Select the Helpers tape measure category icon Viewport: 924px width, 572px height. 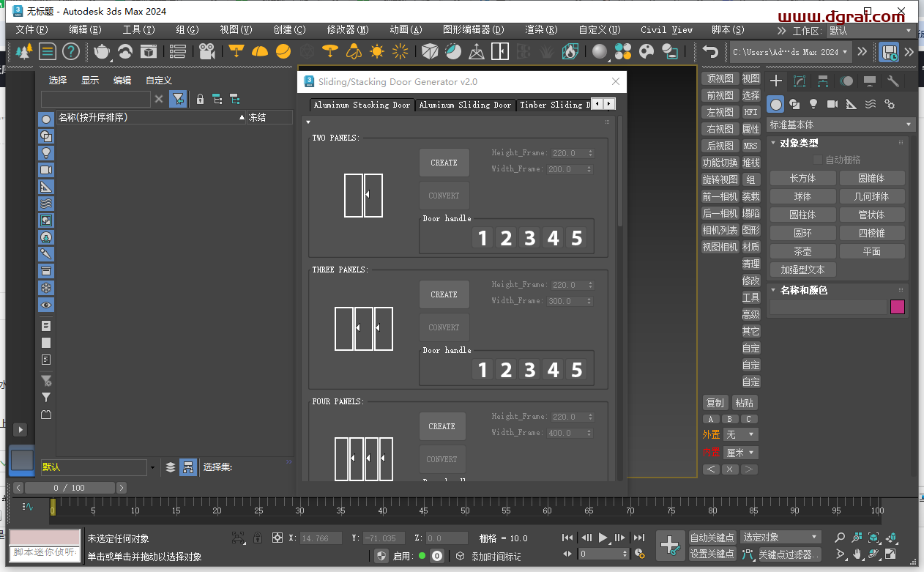[x=852, y=104]
